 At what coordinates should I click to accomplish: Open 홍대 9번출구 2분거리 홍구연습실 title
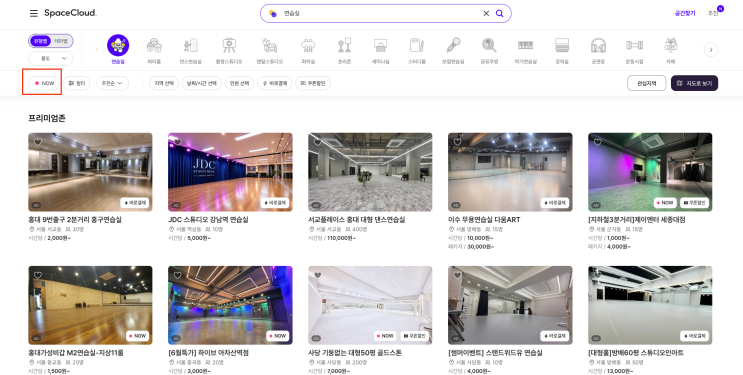coord(75,220)
